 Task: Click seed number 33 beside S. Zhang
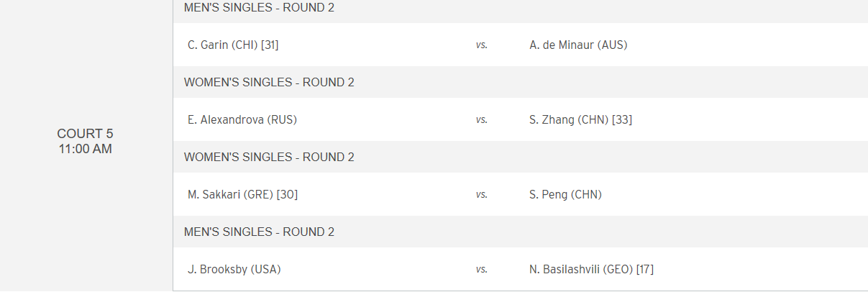click(x=622, y=119)
